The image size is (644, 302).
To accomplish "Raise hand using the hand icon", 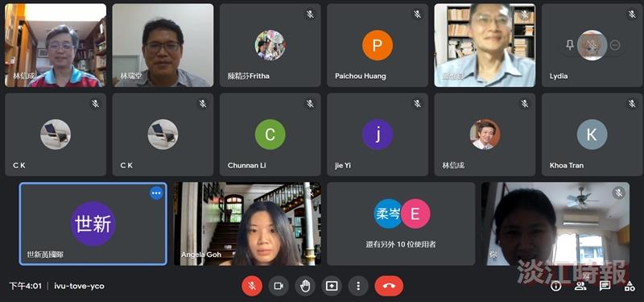I will pyautogui.click(x=305, y=286).
